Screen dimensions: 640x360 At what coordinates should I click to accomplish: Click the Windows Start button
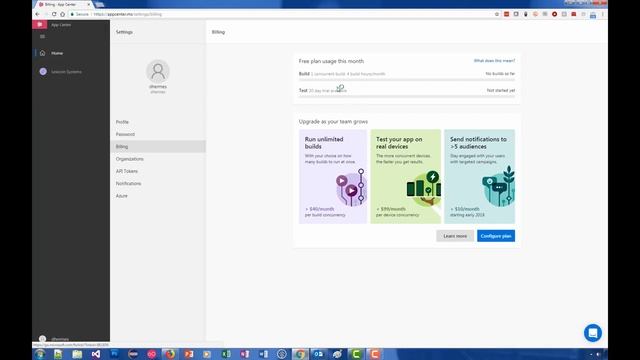40,354
